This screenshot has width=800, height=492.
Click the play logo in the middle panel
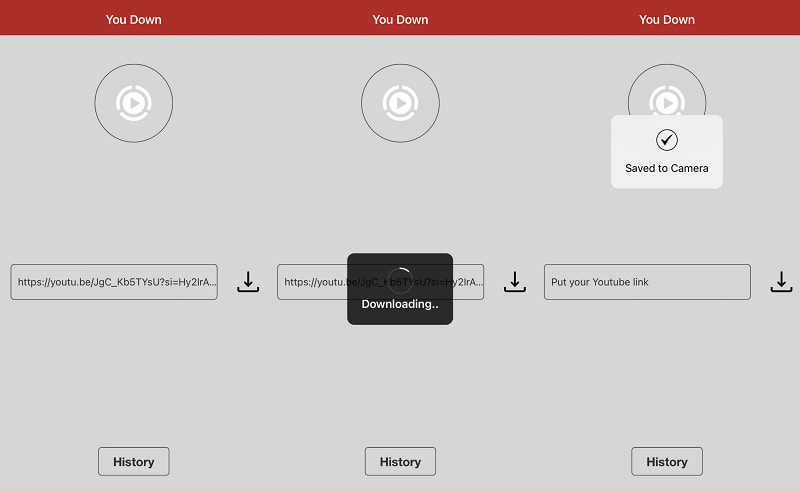pos(400,102)
